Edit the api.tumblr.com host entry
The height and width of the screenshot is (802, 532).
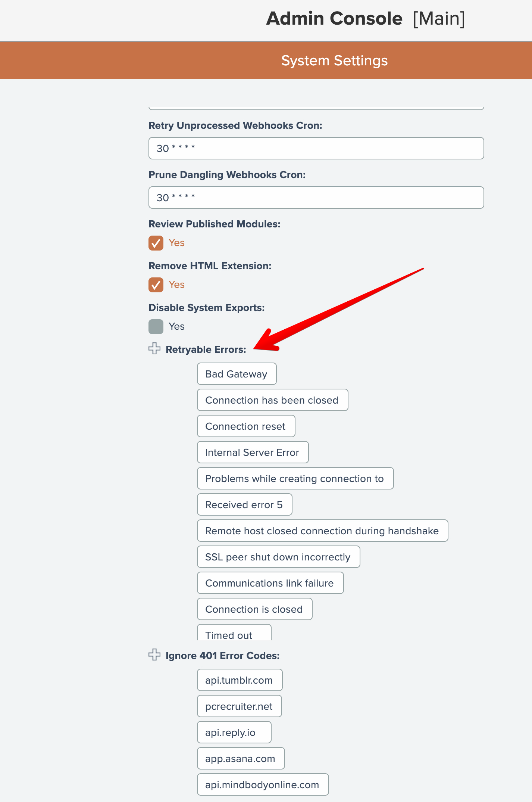(x=240, y=680)
